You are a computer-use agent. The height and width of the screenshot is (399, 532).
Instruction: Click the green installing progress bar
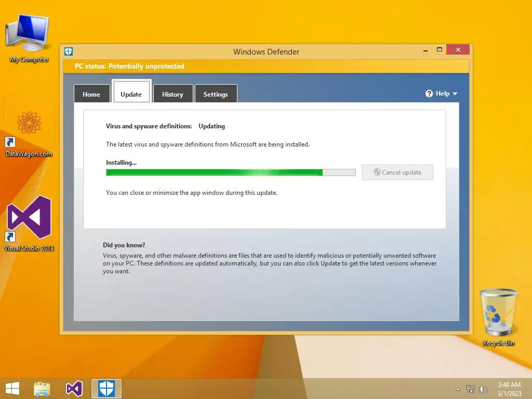click(231, 172)
